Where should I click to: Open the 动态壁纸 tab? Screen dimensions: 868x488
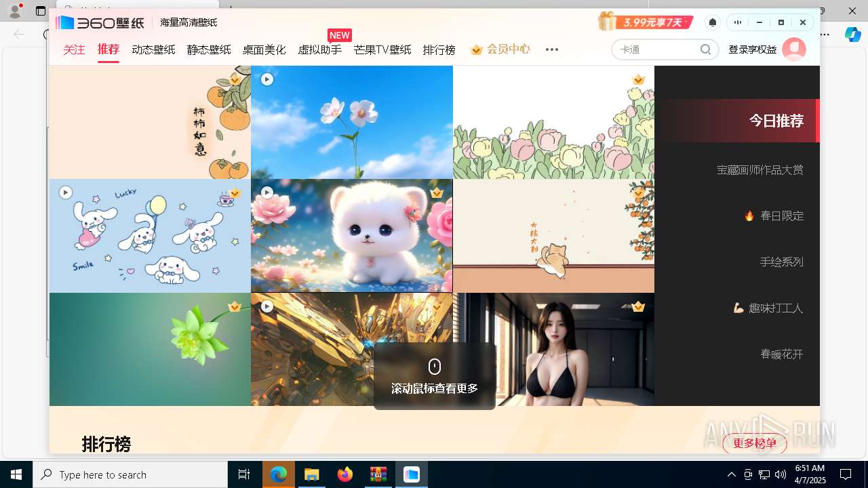153,49
